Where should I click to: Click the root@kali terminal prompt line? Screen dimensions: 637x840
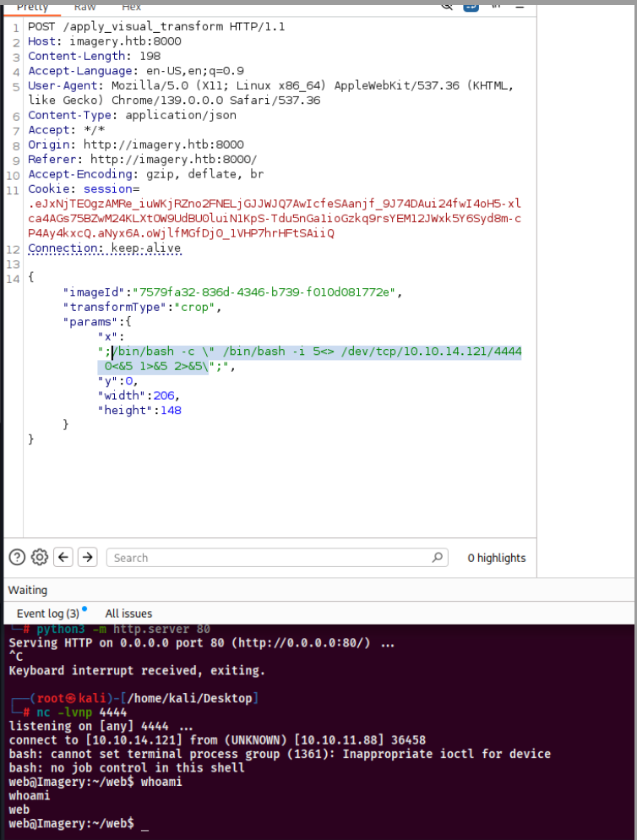tap(134, 698)
